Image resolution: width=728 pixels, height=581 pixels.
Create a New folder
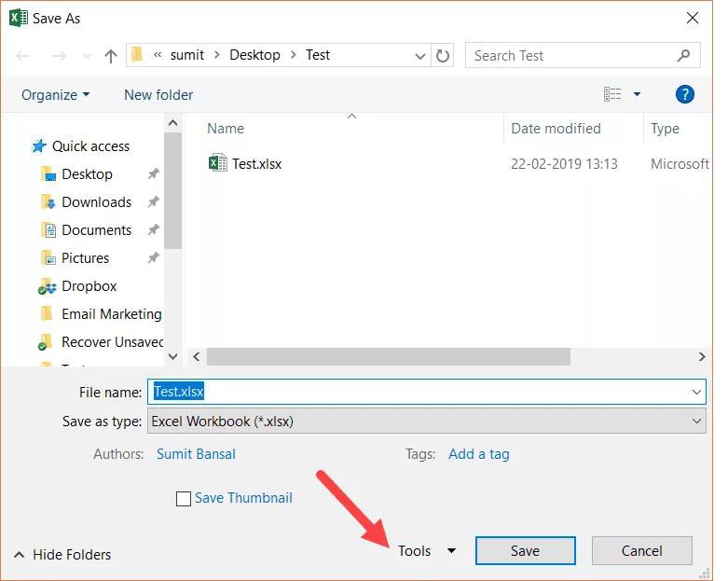point(158,95)
